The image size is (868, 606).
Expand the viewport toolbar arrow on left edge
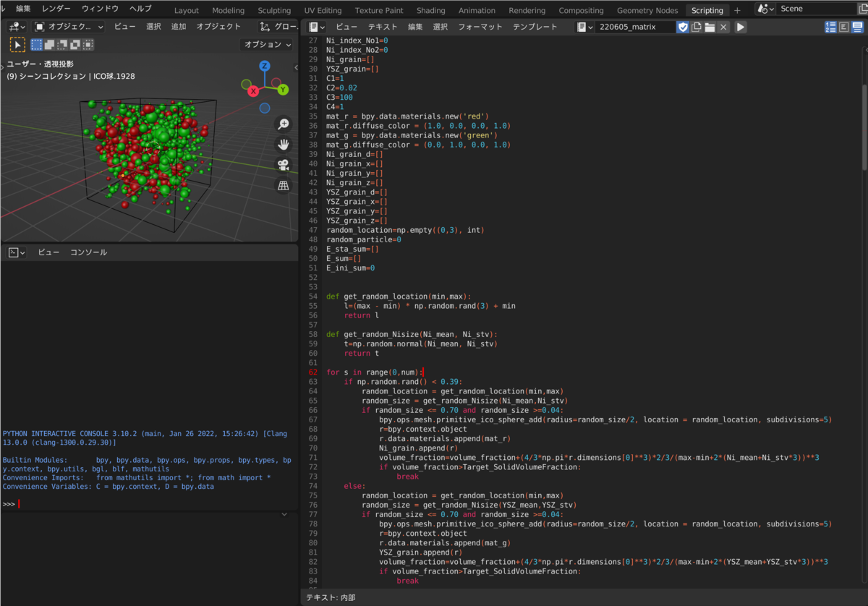[3, 67]
